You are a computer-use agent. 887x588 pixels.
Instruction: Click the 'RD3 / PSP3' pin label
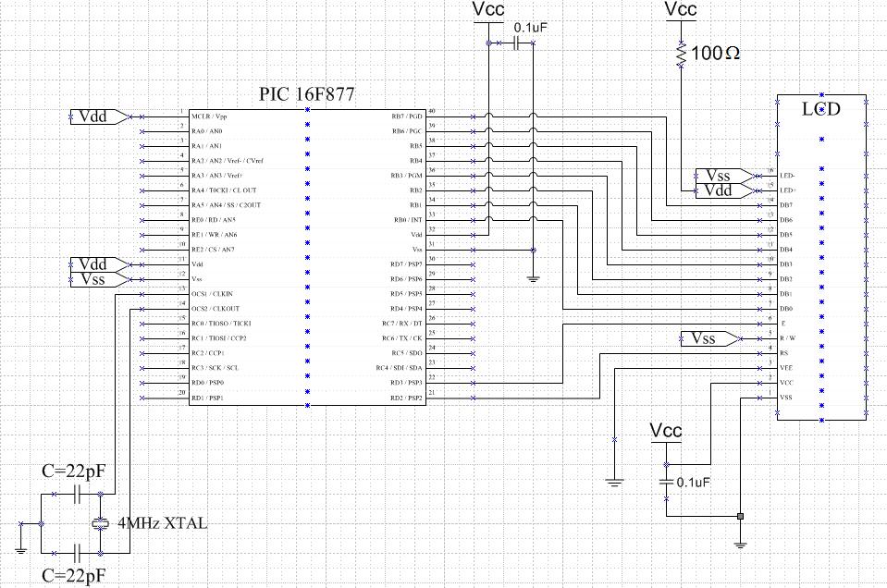[x=406, y=383]
